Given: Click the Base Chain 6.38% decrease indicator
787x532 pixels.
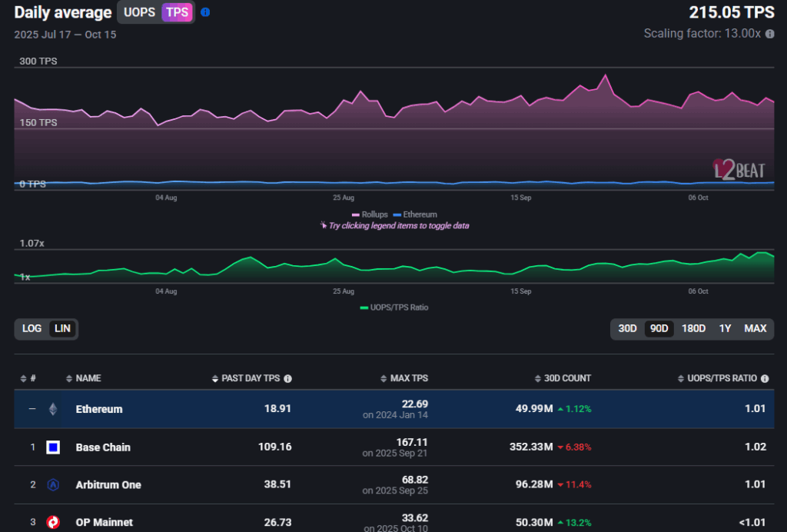Looking at the screenshot, I should coord(575,447).
